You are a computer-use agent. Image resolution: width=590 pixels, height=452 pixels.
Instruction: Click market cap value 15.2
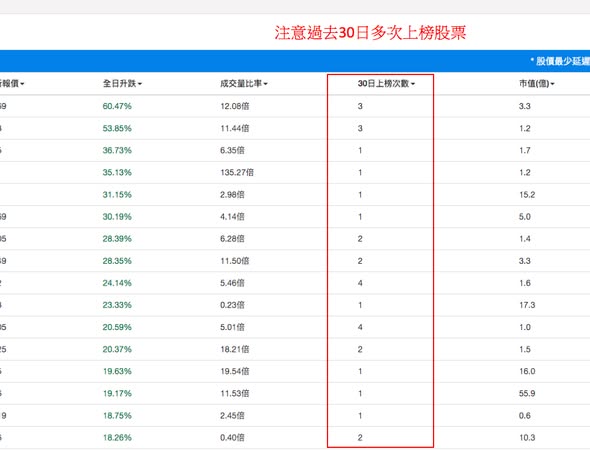click(527, 195)
